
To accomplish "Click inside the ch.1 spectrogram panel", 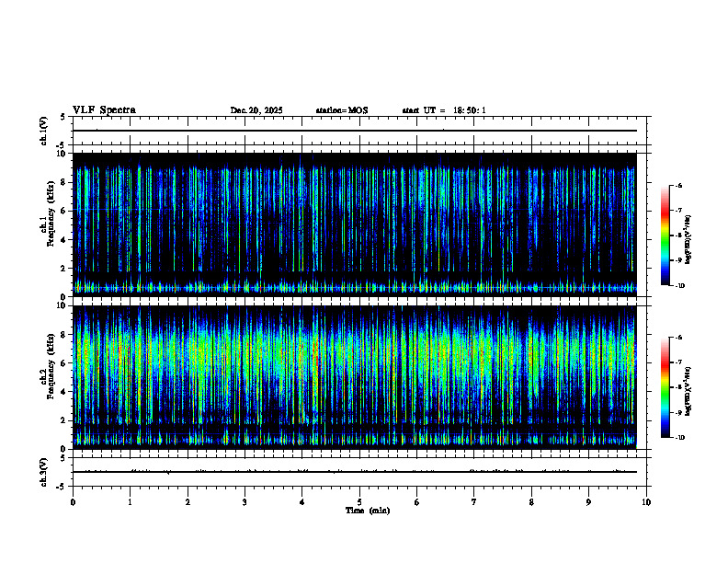I will (x=355, y=224).
